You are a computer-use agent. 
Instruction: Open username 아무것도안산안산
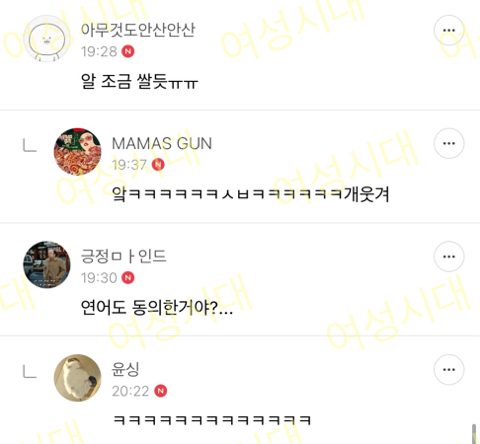pyautogui.click(x=138, y=30)
